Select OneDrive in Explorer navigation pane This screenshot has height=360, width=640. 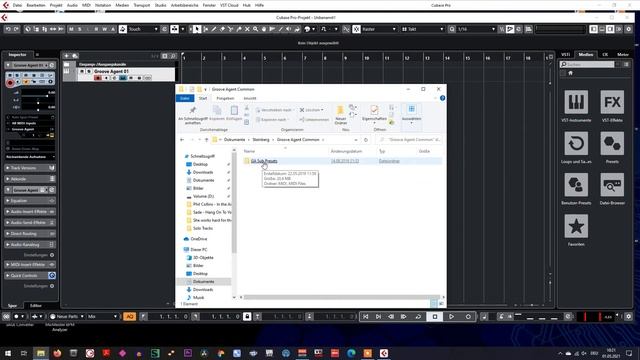(199, 239)
